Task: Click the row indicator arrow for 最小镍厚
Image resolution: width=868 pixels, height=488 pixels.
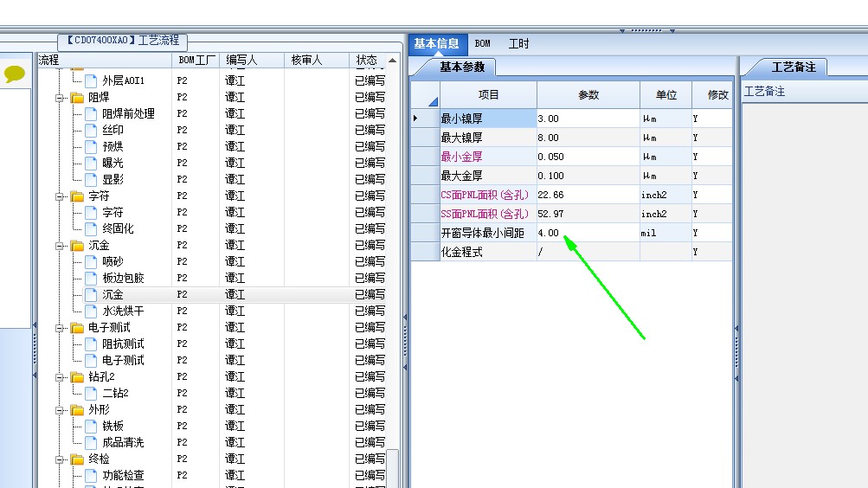Action: [415, 119]
